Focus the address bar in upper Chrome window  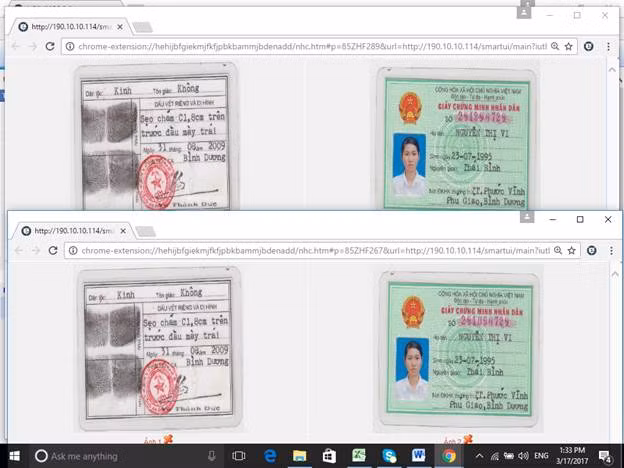point(312,47)
